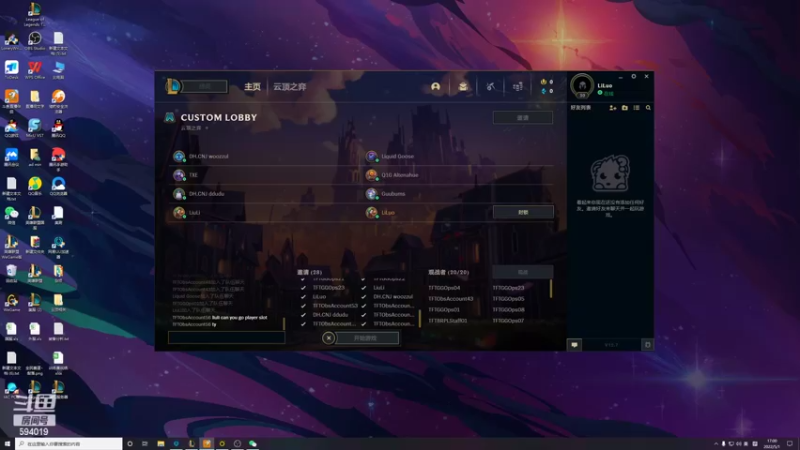The image size is (800, 450).
Task: Click player DH.CNJ ddudu's avatar
Action: [179, 194]
